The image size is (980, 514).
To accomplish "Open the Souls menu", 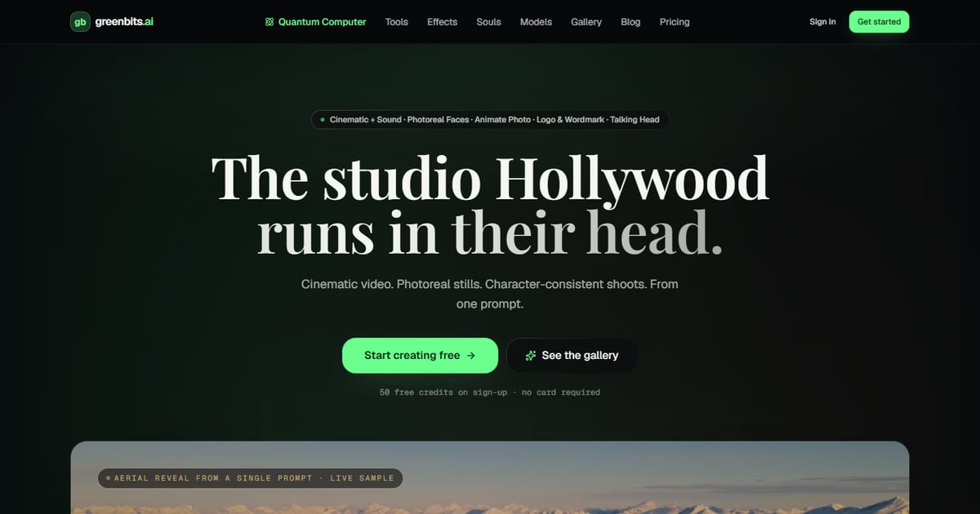I will [x=489, y=22].
